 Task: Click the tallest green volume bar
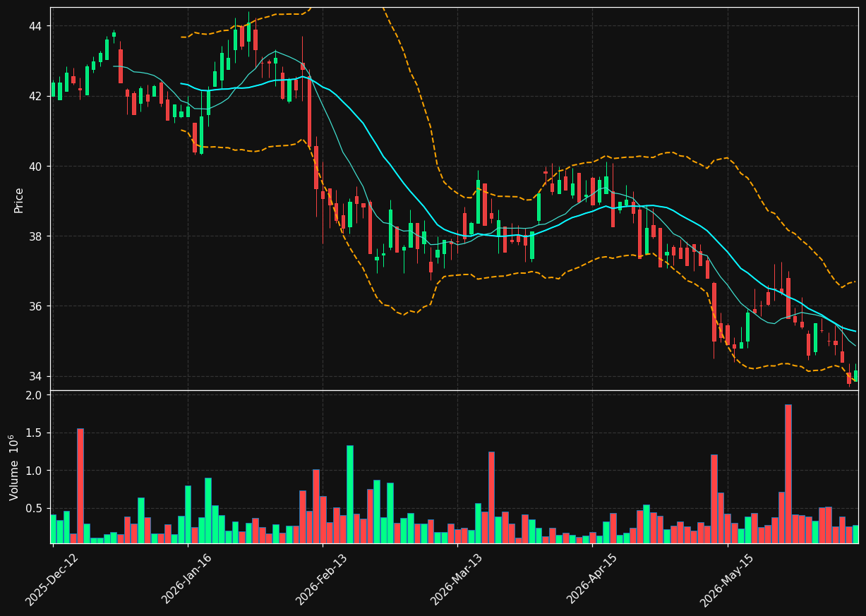coord(350,494)
